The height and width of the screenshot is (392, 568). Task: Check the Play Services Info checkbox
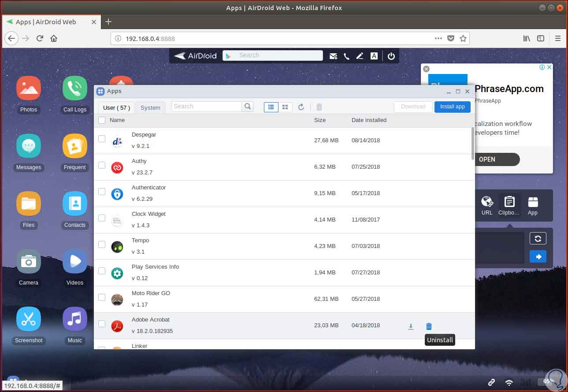pos(102,271)
